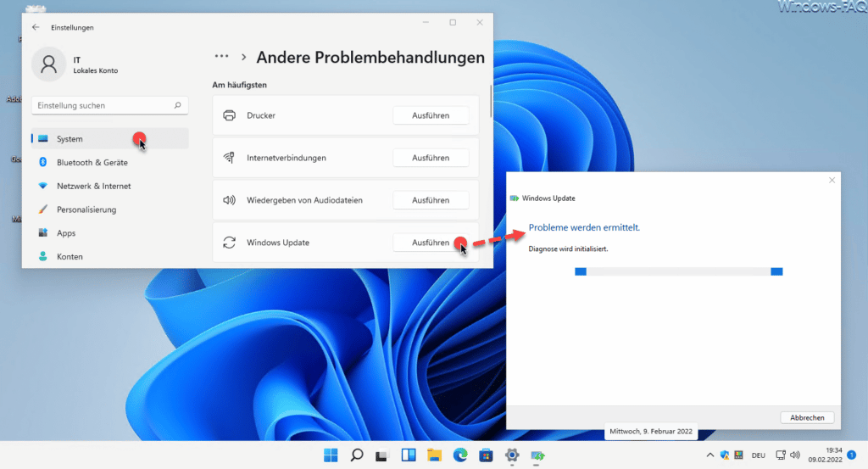The image size is (868, 469).
Task: Click the Konten person icon
Action: coord(42,256)
